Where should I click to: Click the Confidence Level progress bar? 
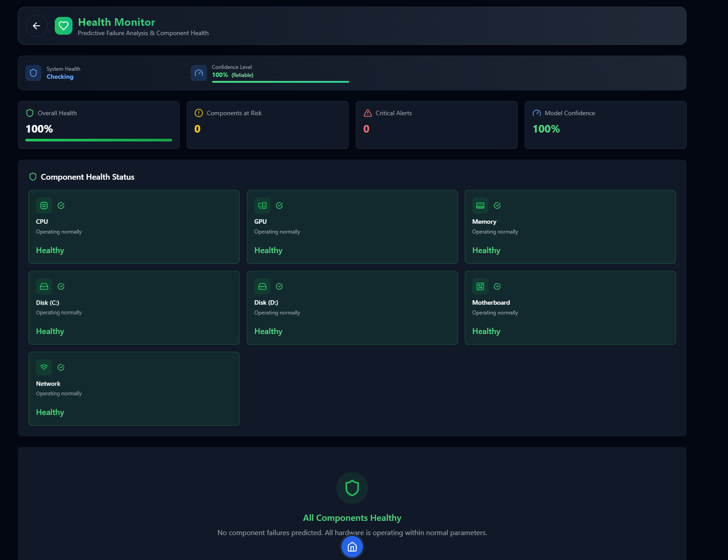point(280,82)
